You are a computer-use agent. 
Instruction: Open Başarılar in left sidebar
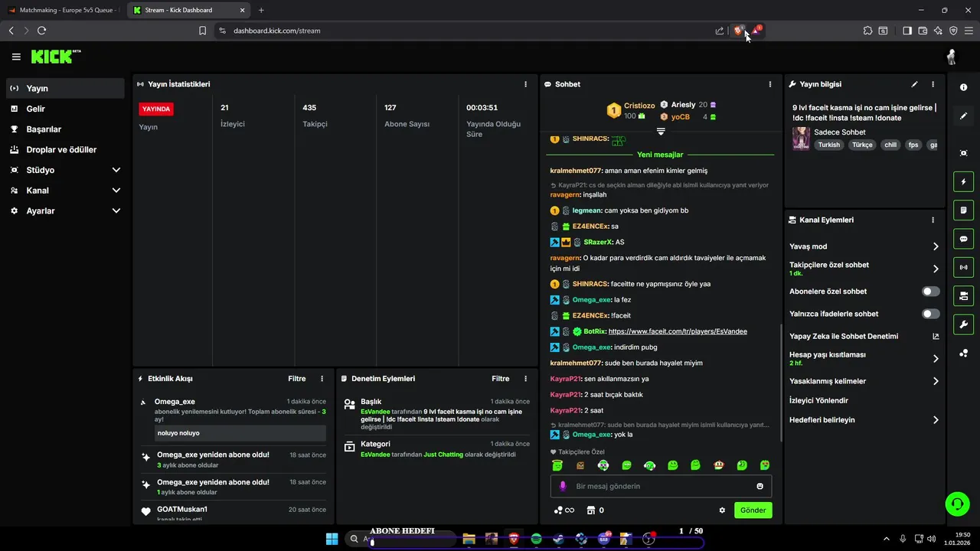pyautogui.click(x=65, y=129)
